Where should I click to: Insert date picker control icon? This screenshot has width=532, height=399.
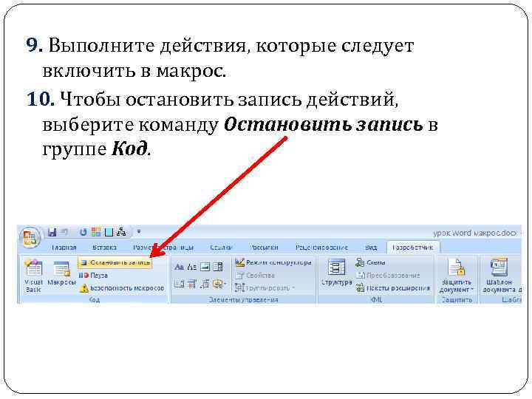click(191, 284)
